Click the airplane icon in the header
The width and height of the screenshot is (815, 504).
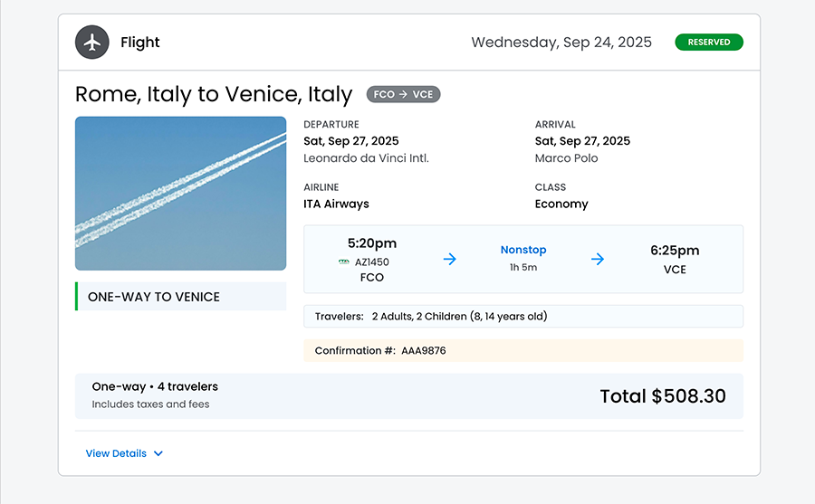(91, 43)
